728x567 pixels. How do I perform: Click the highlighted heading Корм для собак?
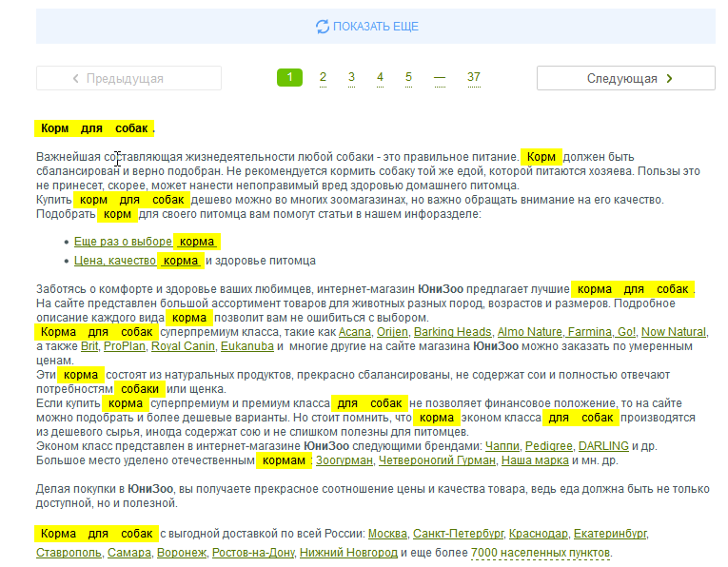pyautogui.click(x=94, y=128)
